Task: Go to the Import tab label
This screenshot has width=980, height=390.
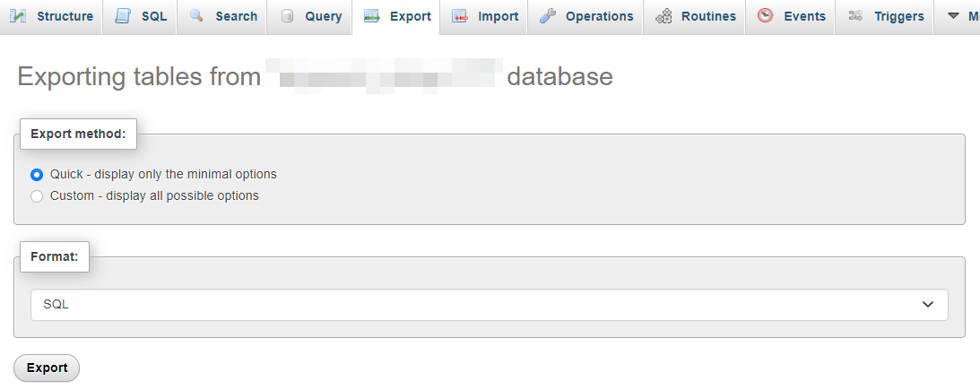Action: point(499,17)
